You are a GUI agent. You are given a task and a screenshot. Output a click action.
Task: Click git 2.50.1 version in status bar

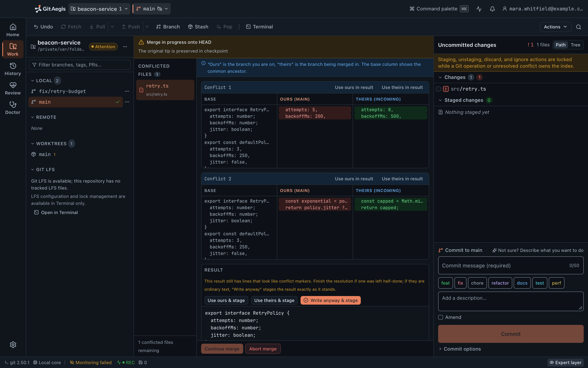(17, 362)
